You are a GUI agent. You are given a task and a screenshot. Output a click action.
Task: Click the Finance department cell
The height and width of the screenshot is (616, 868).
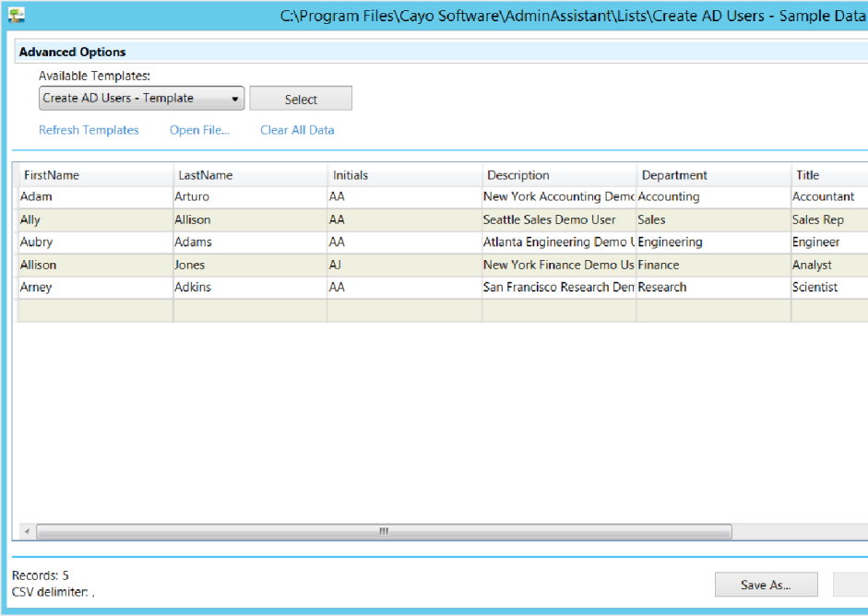[714, 265]
